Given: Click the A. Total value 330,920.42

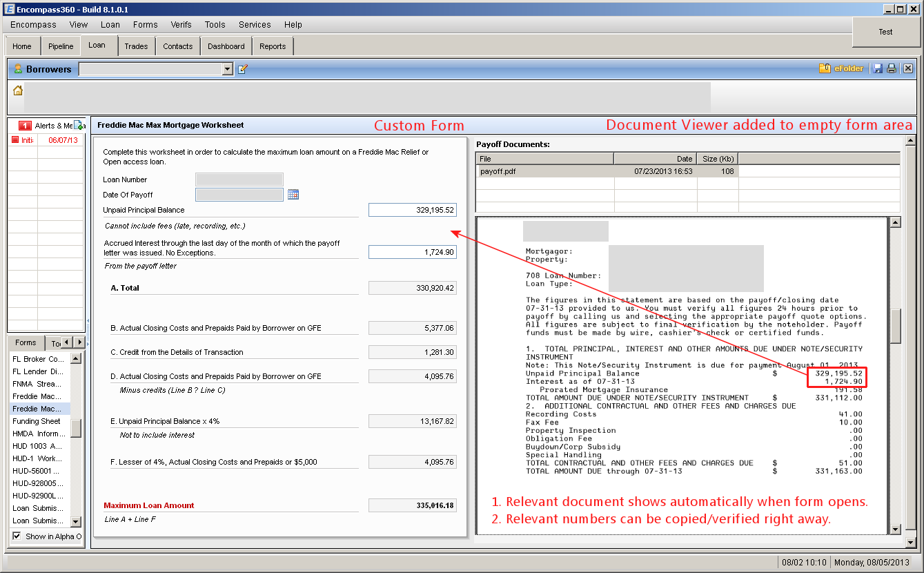Looking at the screenshot, I should click(413, 288).
